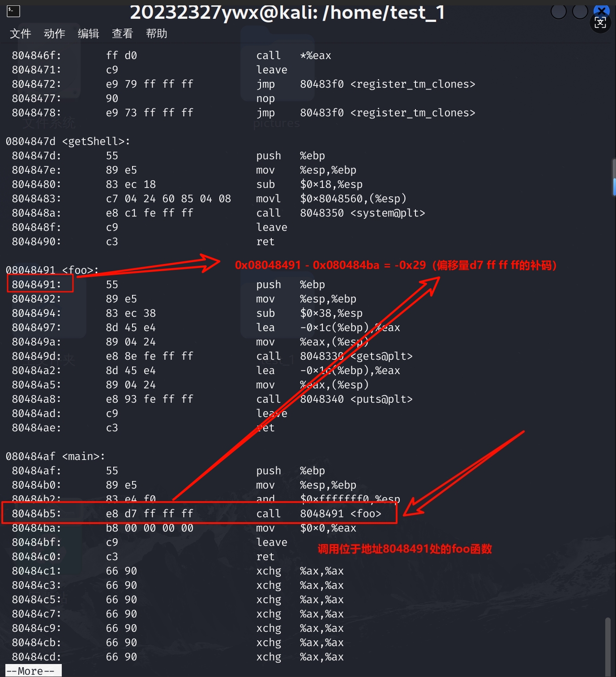Click the call system@plt instruction line
Viewport: 616px width, 677px height.
click(218, 213)
